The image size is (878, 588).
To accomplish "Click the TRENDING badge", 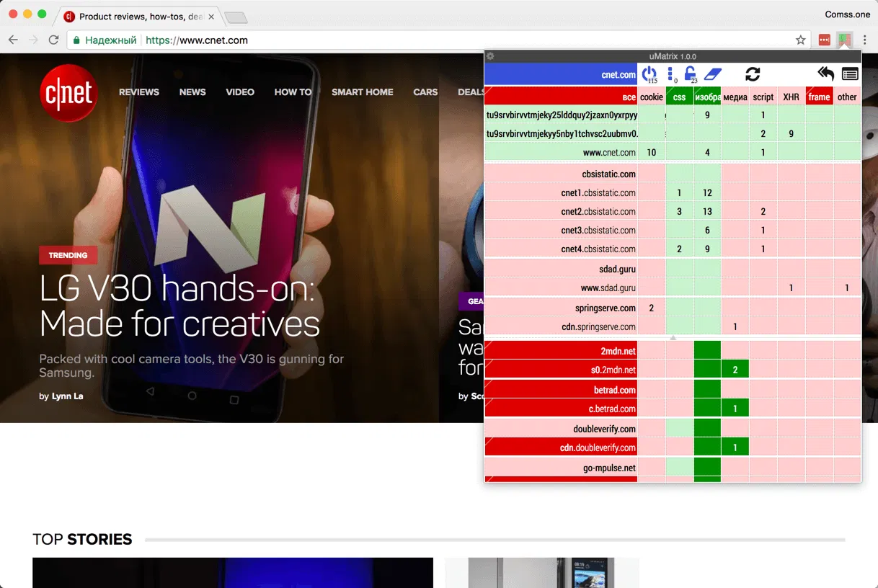I will click(68, 255).
